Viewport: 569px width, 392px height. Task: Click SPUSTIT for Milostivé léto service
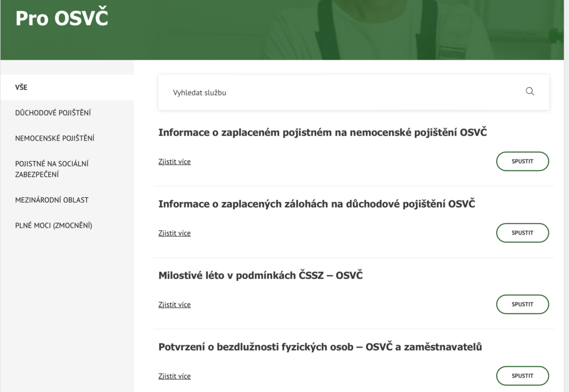pyautogui.click(x=522, y=304)
